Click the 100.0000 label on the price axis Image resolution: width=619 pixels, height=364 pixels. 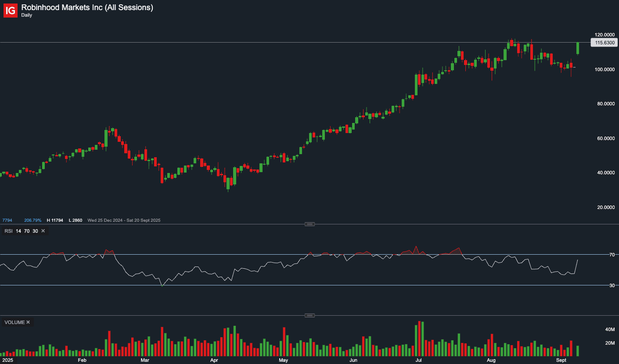(x=604, y=69)
